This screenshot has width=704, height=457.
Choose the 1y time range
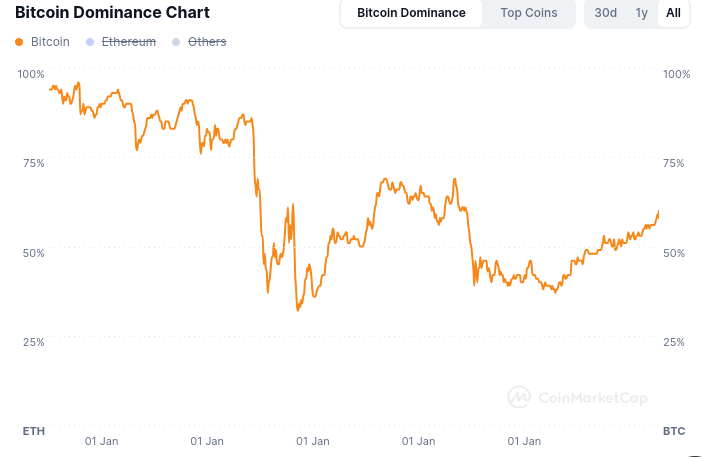point(641,13)
